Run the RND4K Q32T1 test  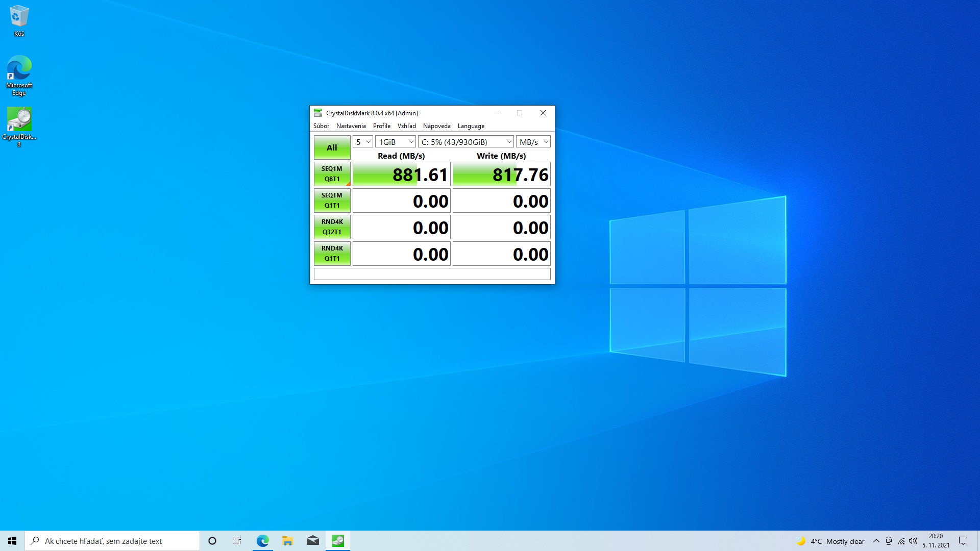pos(332,227)
